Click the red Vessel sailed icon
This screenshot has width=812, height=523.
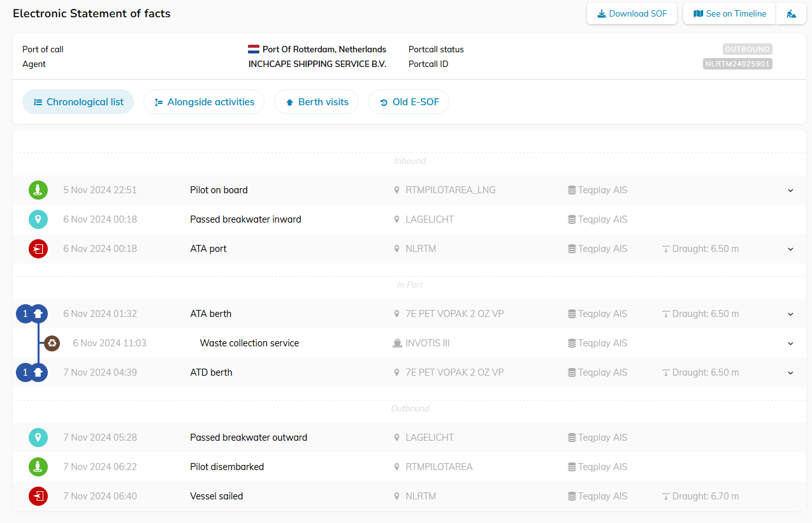click(x=38, y=496)
